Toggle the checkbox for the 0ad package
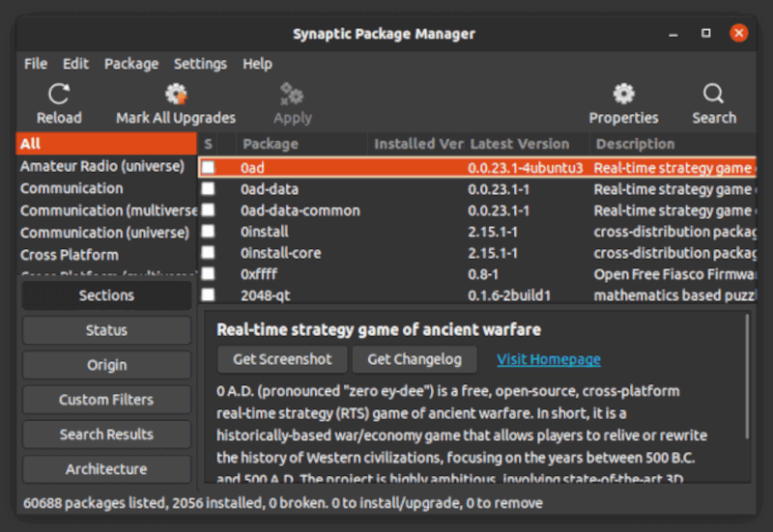773x532 pixels. point(208,167)
